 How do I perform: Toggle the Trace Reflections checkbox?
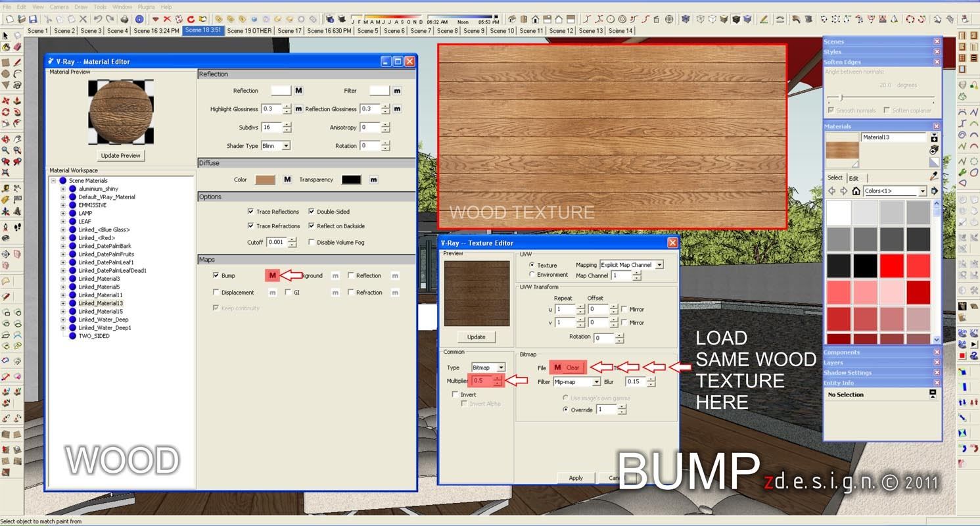coord(250,212)
